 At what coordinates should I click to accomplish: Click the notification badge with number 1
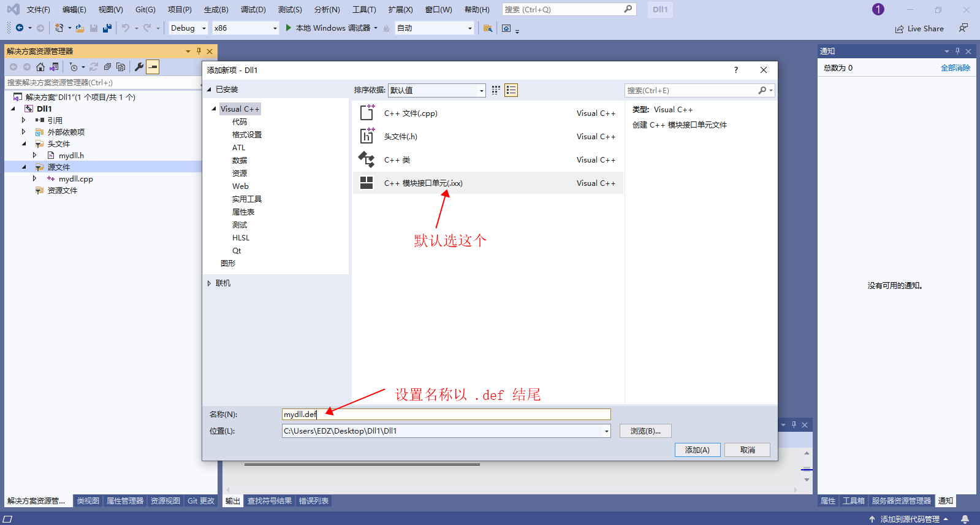pos(878,9)
